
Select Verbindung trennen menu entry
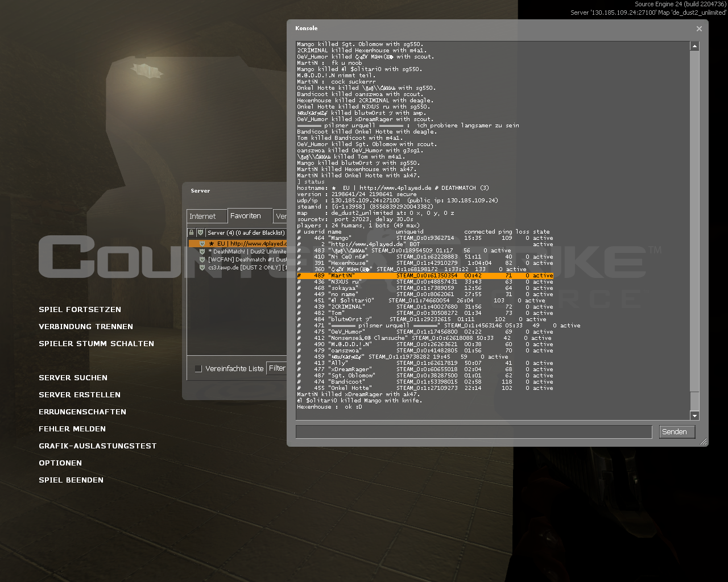coord(86,327)
